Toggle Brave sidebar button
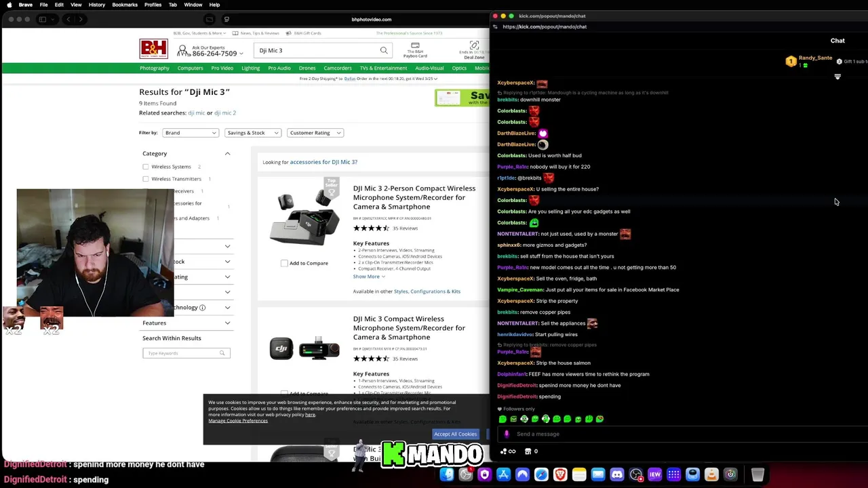 click(x=42, y=19)
